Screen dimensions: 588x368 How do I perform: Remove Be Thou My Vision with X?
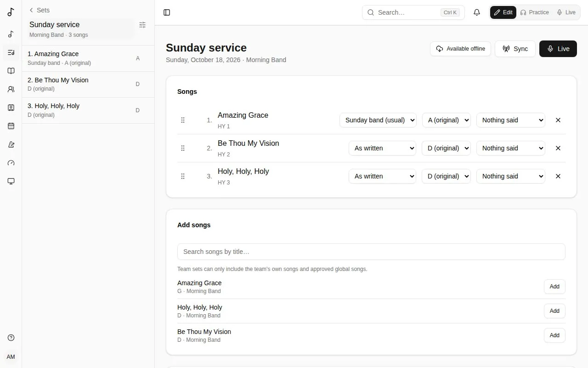click(558, 148)
